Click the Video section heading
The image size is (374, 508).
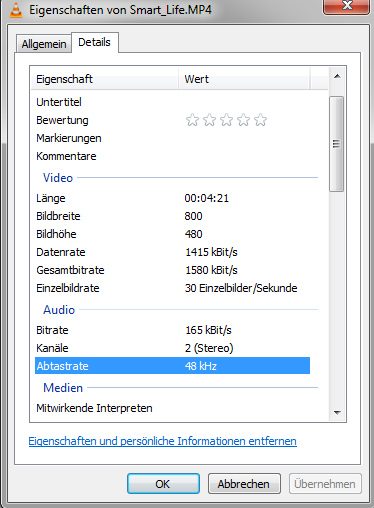(x=58, y=178)
